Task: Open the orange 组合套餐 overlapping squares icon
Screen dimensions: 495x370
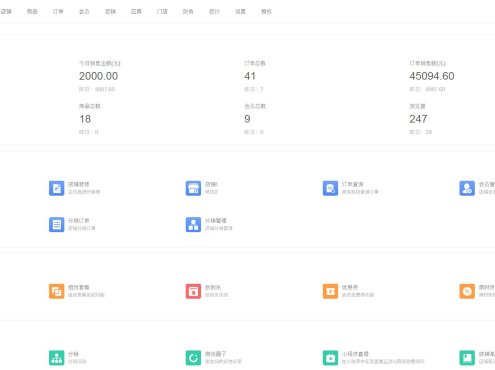Action: pyautogui.click(x=56, y=291)
